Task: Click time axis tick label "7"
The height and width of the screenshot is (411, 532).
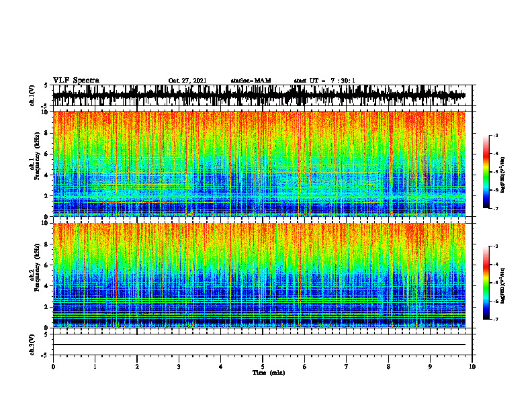Action: click(x=347, y=367)
